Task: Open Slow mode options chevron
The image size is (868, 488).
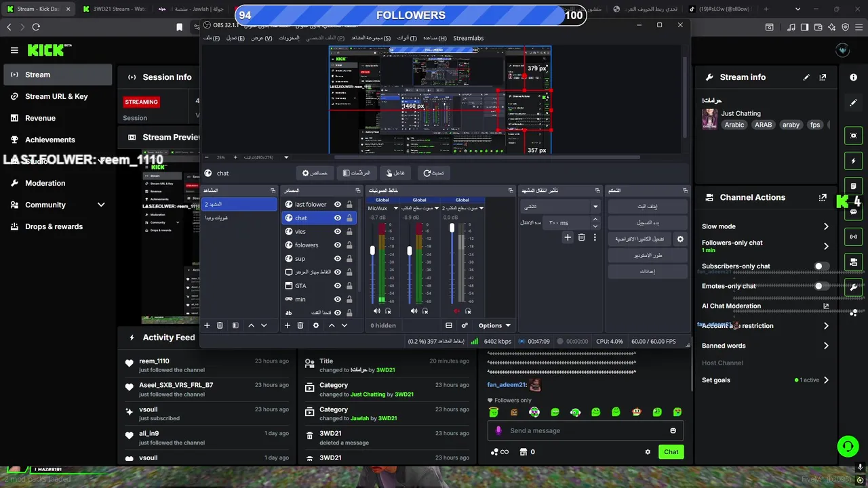Action: (826, 226)
